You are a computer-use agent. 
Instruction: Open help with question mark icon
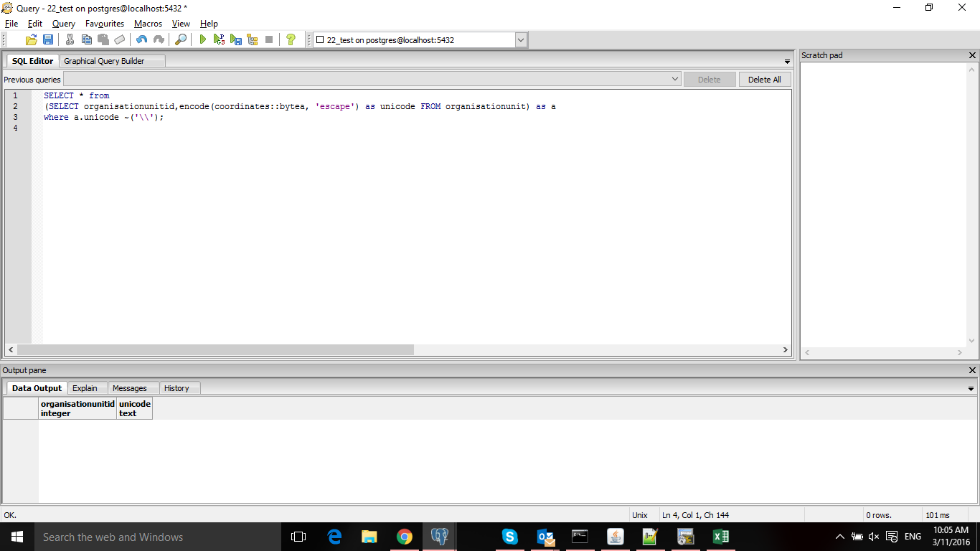[291, 40]
